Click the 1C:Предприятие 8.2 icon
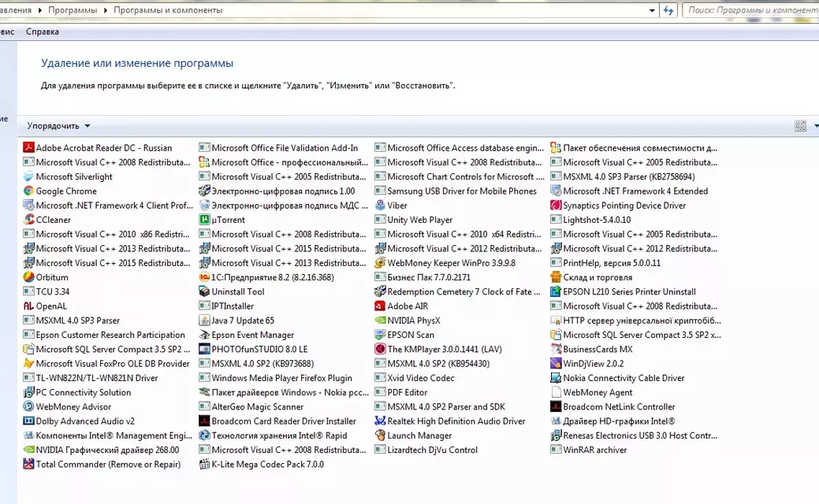Viewport: 819px width, 504px height. [x=204, y=277]
